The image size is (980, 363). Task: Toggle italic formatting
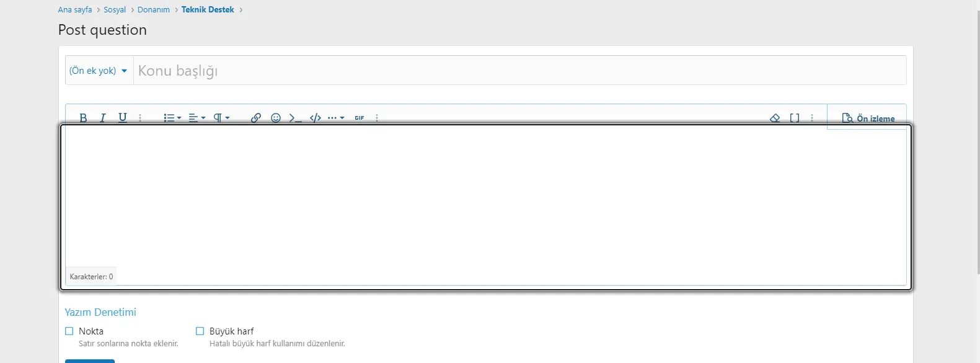click(x=103, y=118)
